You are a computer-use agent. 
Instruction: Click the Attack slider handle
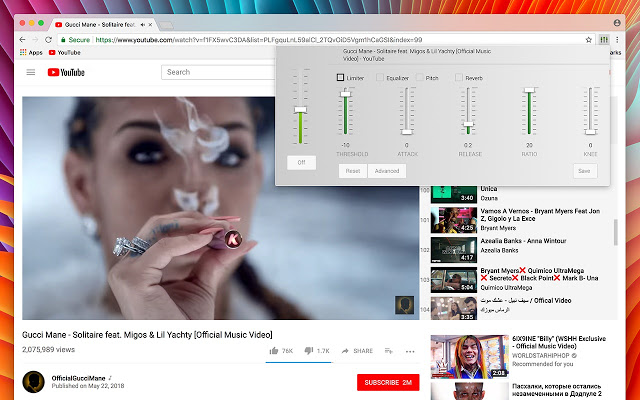(407, 132)
